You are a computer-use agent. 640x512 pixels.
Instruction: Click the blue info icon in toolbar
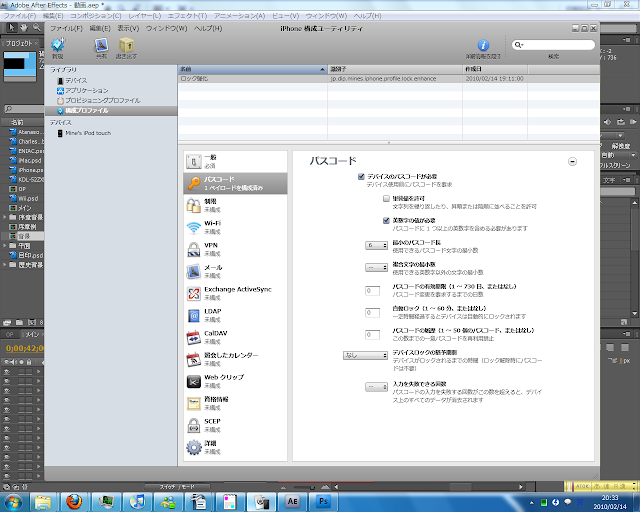coord(483,45)
